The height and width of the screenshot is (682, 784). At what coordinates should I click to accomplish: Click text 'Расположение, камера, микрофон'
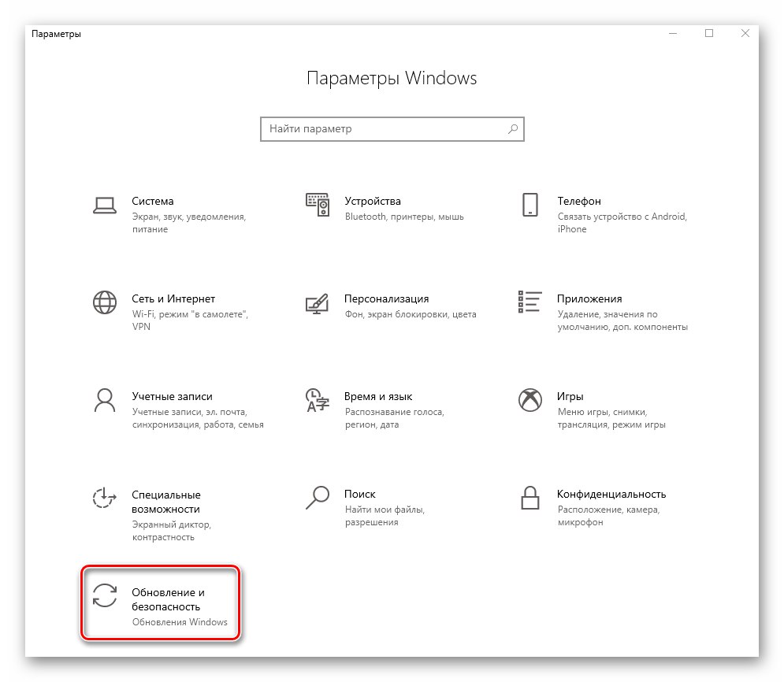[x=608, y=516]
